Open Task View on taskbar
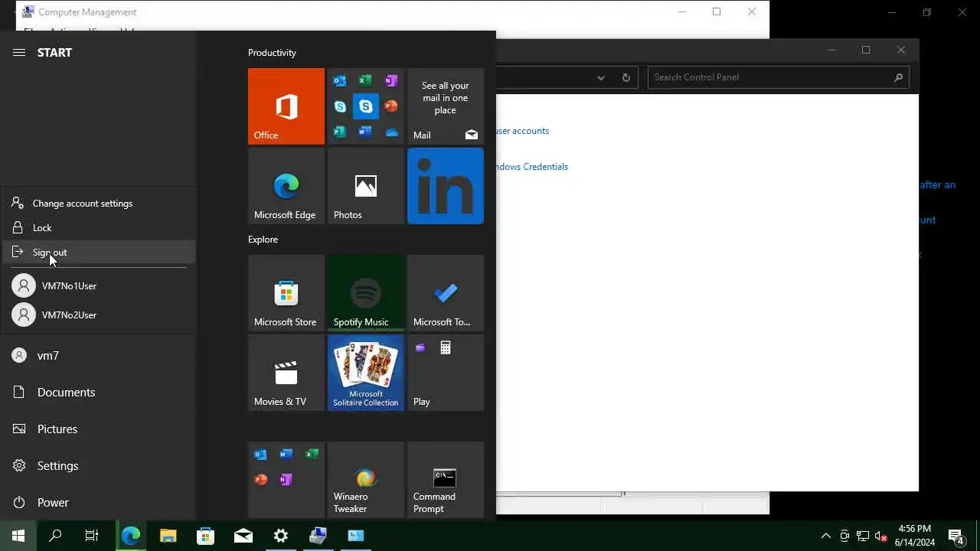The image size is (980, 551). (x=92, y=536)
